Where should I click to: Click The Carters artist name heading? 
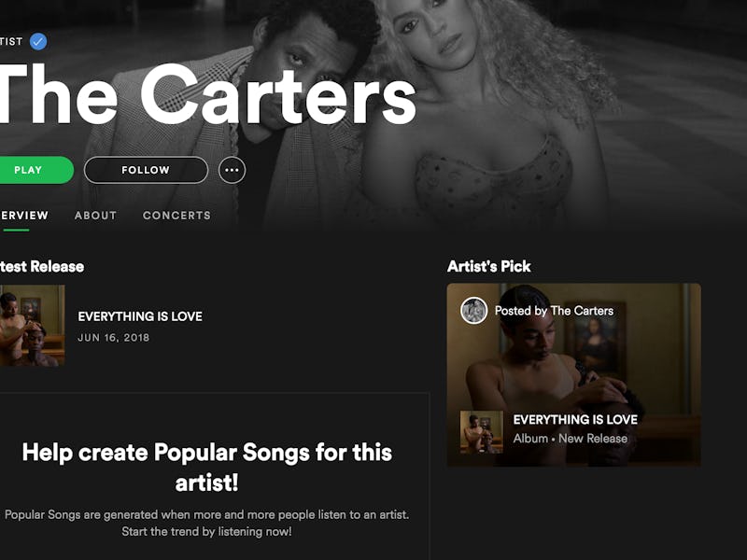coord(207,94)
